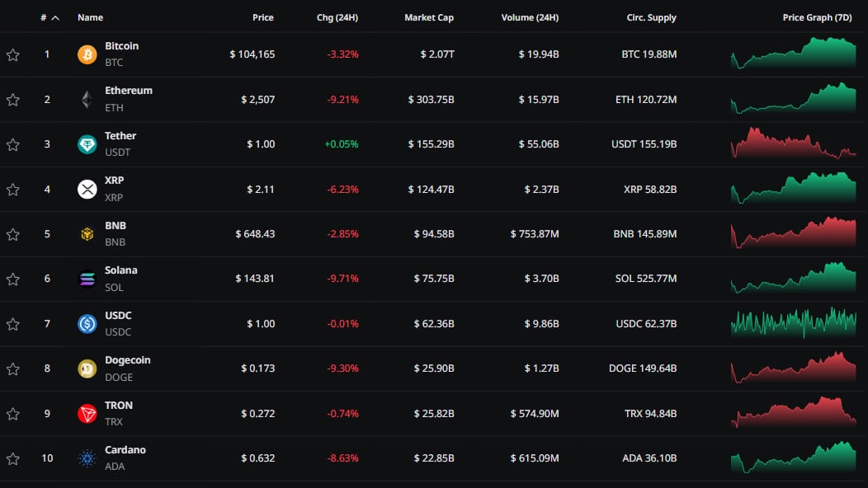Viewport: 868px width, 488px height.
Task: Click the Ethereum logo icon
Action: coord(87,99)
